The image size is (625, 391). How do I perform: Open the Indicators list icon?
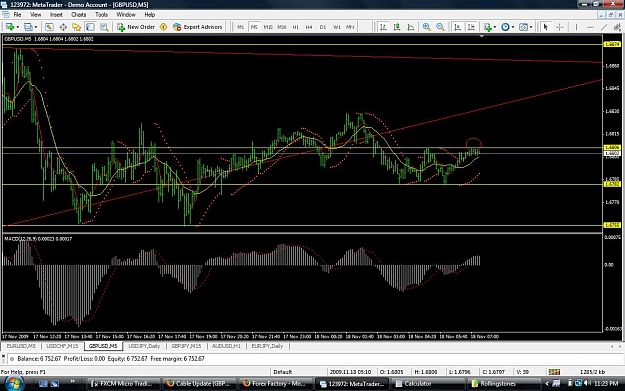(487, 27)
